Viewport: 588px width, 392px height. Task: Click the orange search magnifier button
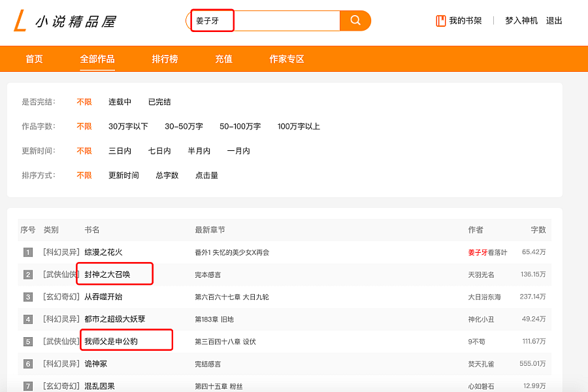click(x=355, y=21)
